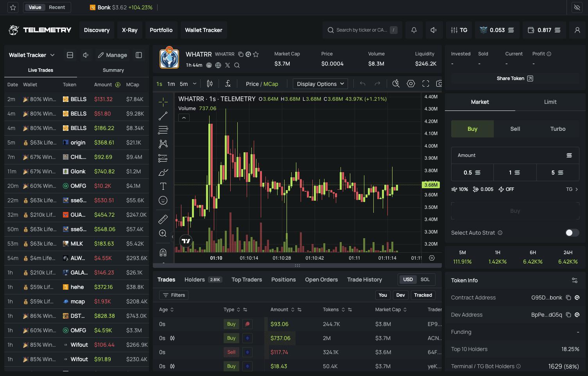
Task: Open the notifications bell
Action: point(414,30)
